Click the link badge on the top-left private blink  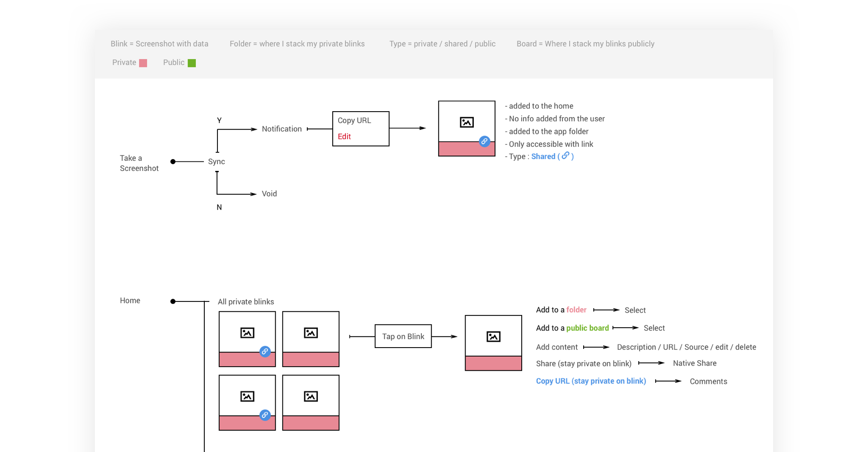265,351
